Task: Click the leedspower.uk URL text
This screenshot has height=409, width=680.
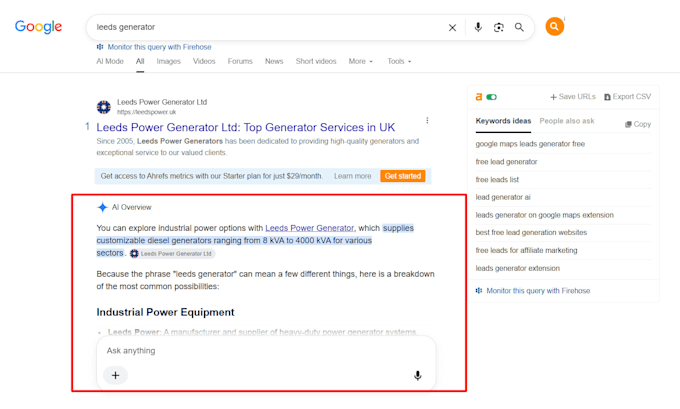Action: click(x=146, y=112)
